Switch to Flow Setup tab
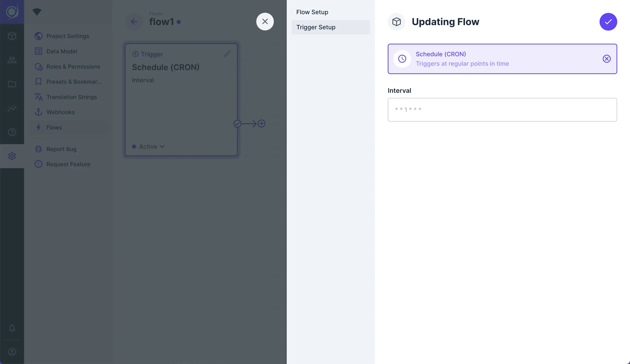The height and width of the screenshot is (364, 630). 312,12
